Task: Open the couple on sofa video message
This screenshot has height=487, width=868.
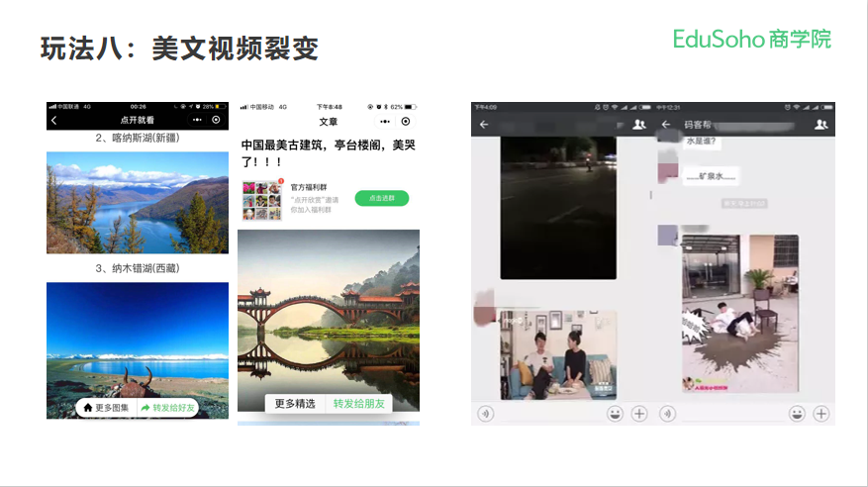Action: coord(558,354)
